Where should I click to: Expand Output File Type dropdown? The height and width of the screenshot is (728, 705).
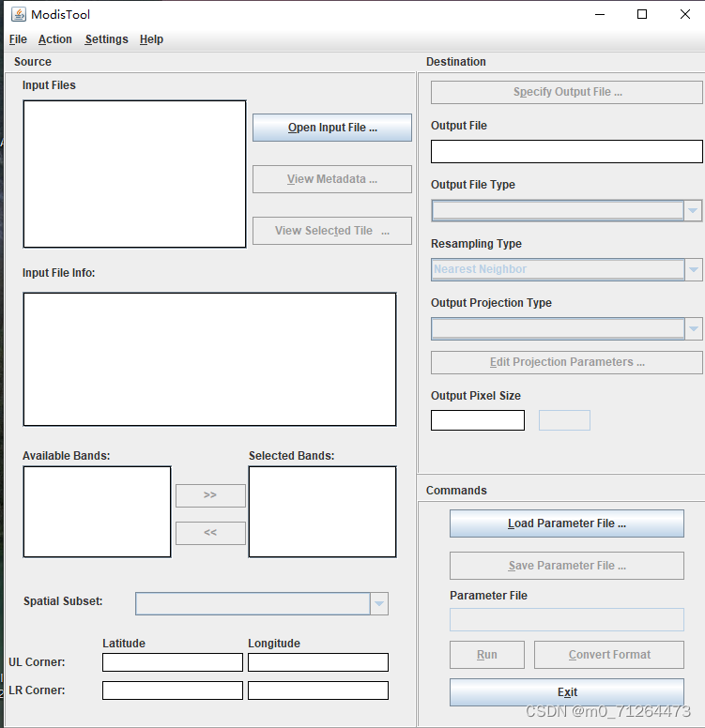(693, 211)
